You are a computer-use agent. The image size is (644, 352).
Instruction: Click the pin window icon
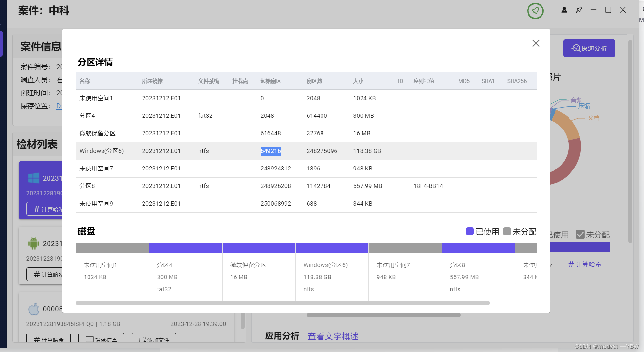579,10
